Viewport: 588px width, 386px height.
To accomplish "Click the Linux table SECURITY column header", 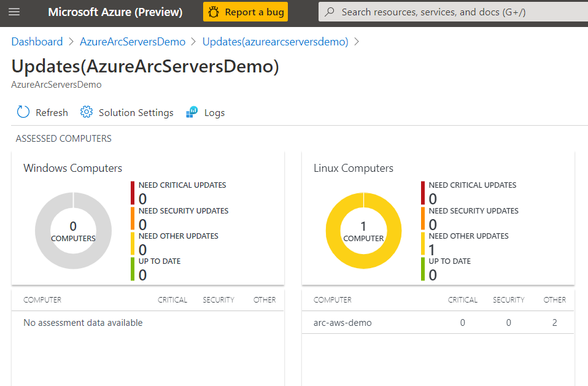I will coord(508,300).
